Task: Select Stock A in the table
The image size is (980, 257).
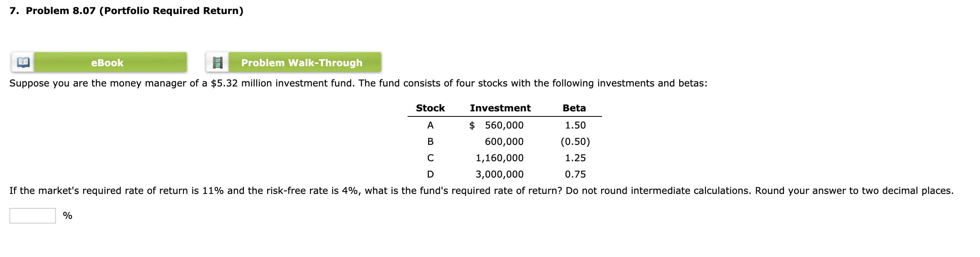Action: (430, 125)
